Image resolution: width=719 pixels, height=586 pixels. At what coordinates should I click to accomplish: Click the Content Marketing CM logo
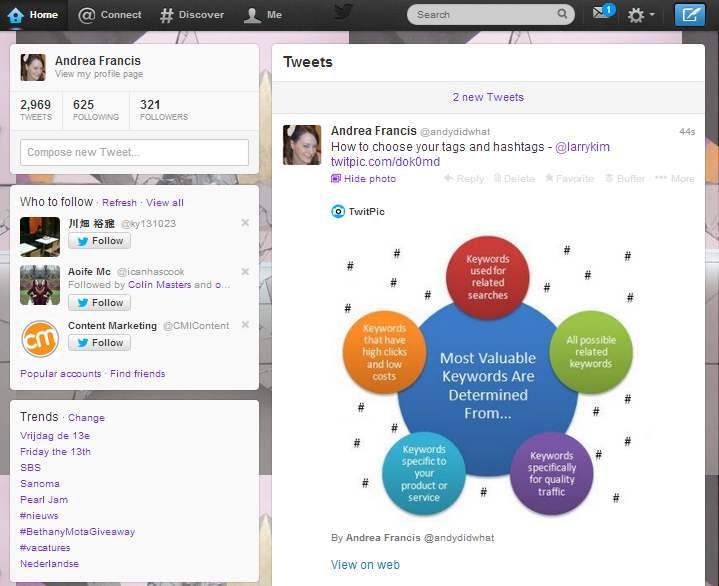(40, 339)
